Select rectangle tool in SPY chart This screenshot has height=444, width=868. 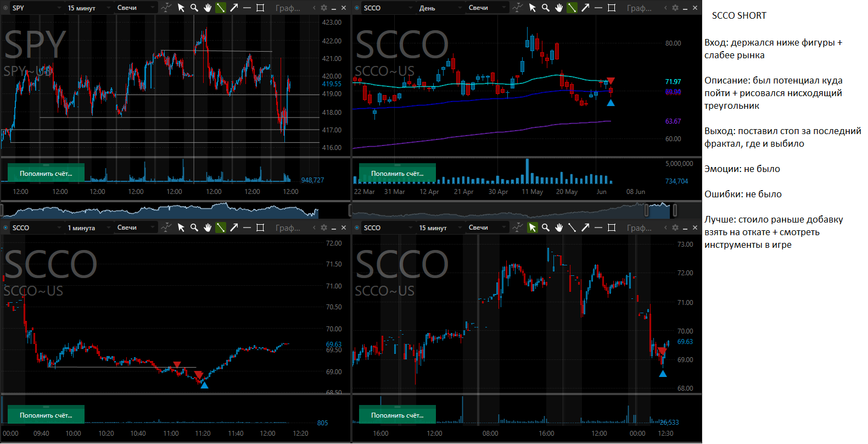click(x=260, y=8)
